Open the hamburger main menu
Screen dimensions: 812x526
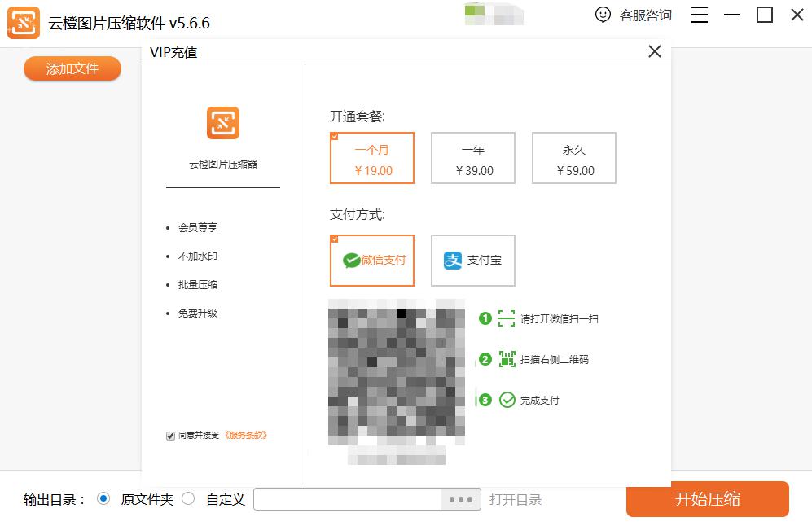(699, 15)
